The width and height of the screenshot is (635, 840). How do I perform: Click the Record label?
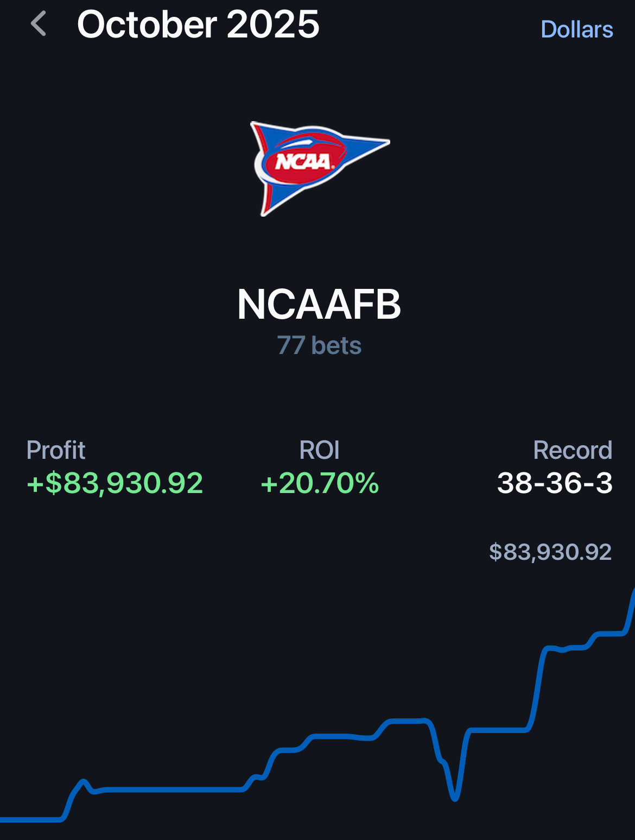tap(573, 450)
